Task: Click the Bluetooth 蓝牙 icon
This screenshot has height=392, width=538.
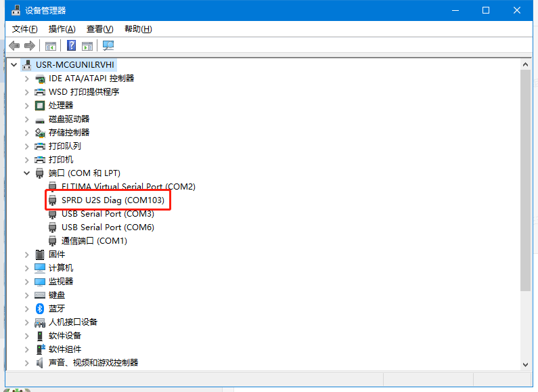Action: pos(40,309)
